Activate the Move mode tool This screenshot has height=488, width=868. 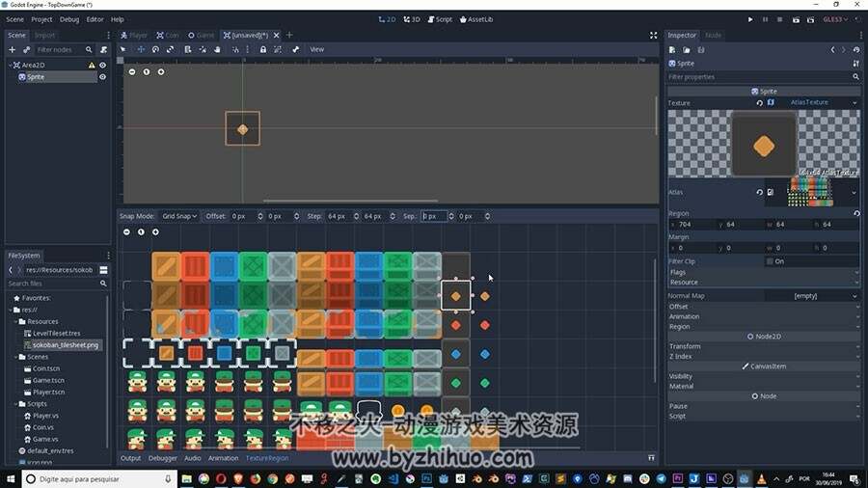(141, 50)
